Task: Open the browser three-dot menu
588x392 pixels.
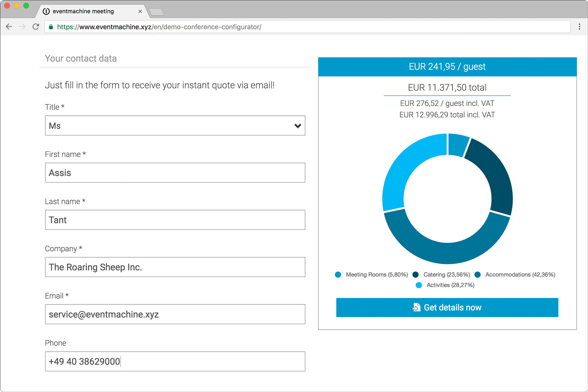Action: 579,27
